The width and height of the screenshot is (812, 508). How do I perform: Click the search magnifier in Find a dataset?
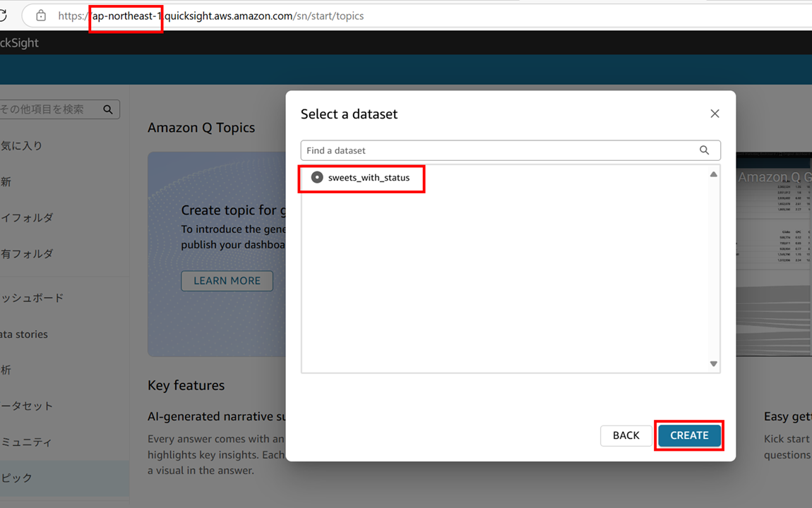coord(704,150)
